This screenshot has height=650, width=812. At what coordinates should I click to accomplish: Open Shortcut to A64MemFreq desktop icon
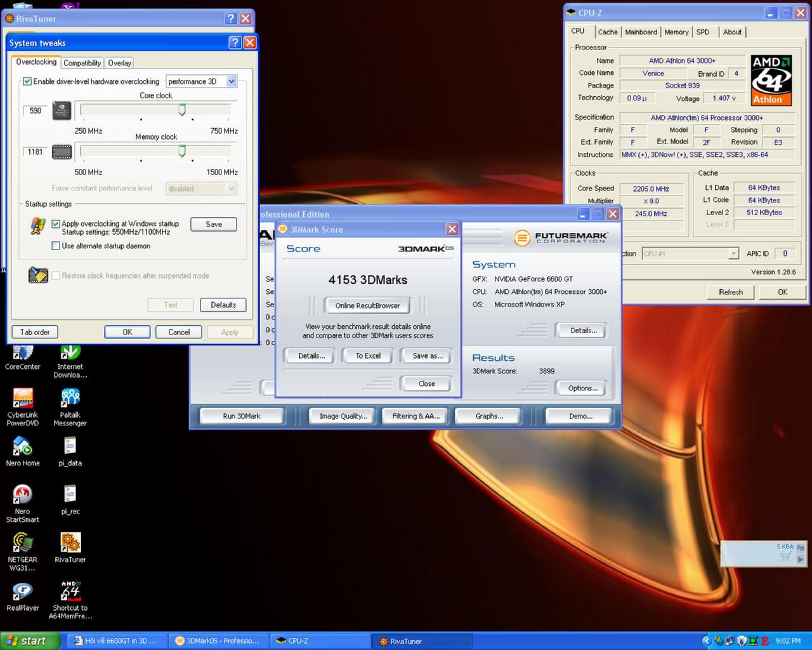70,600
